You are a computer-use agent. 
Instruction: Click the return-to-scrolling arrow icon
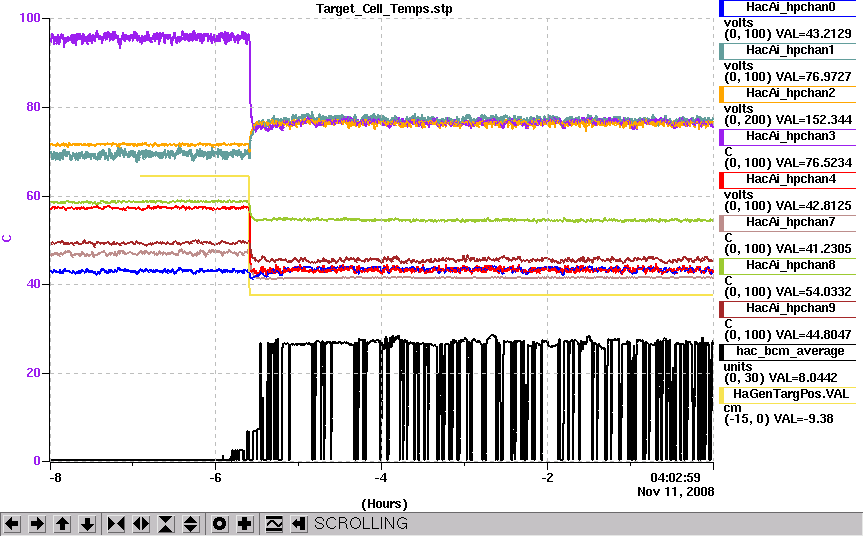click(298, 523)
